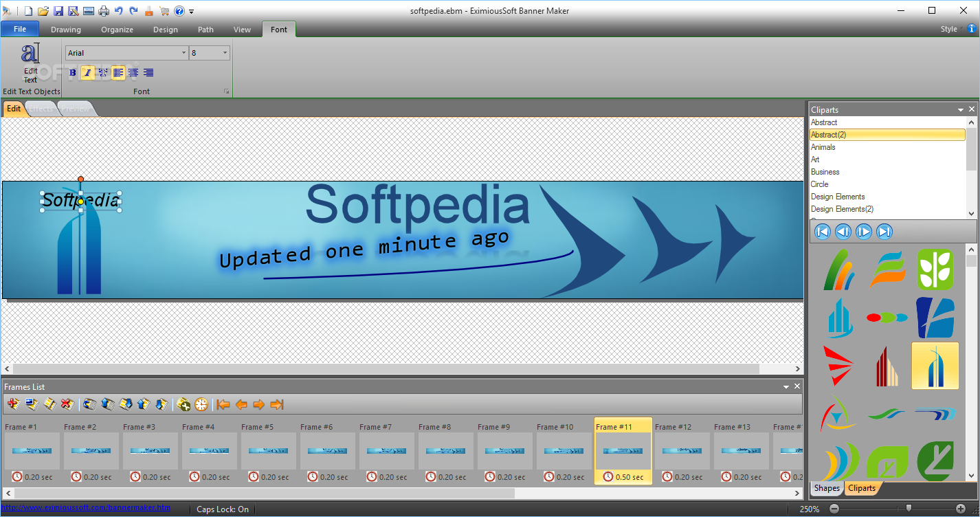This screenshot has height=517, width=980.
Task: Switch to the Shapes panel tab
Action: click(827, 488)
